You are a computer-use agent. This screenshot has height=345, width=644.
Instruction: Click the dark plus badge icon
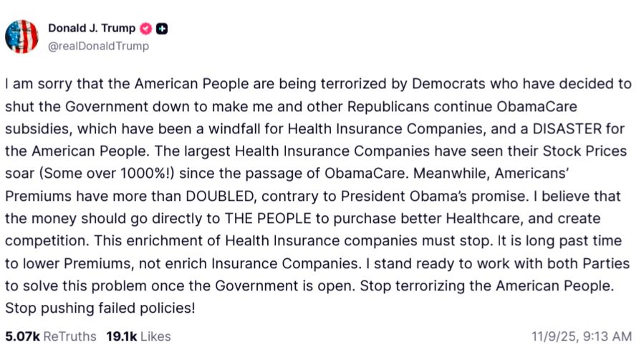click(162, 29)
